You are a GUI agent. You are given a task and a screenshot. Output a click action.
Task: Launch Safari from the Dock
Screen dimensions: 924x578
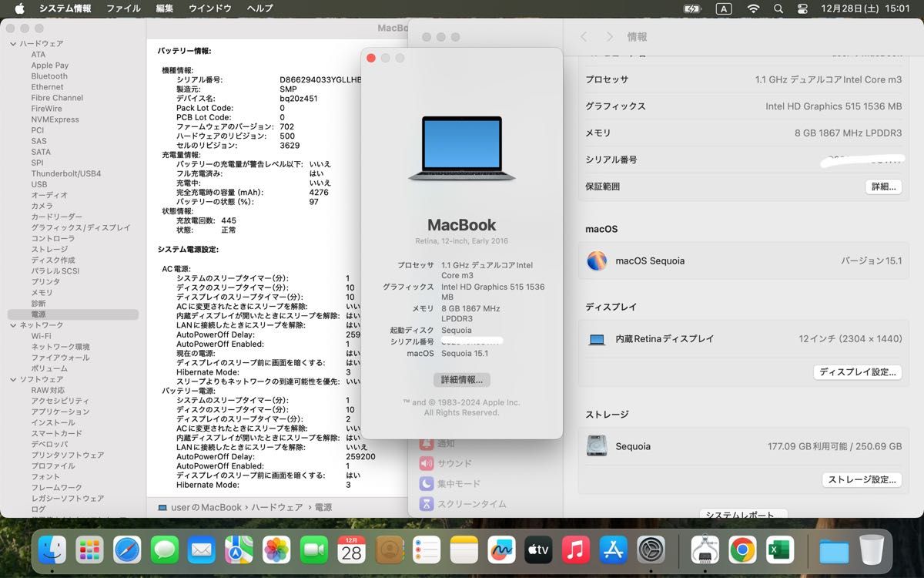tap(127, 549)
